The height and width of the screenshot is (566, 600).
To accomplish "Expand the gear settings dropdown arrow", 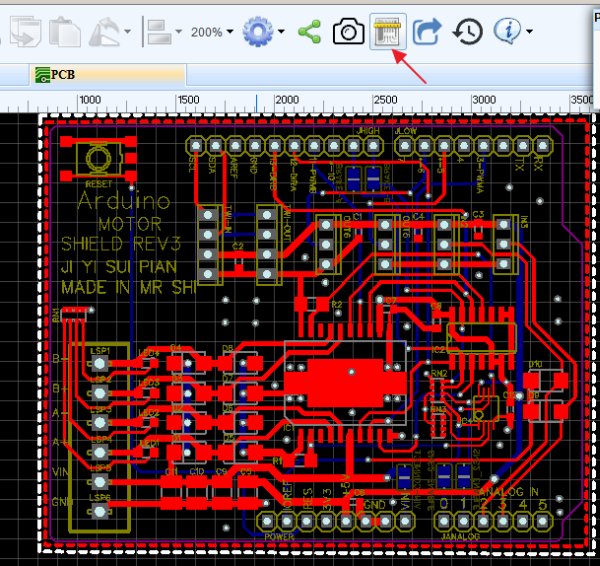I will click(281, 31).
